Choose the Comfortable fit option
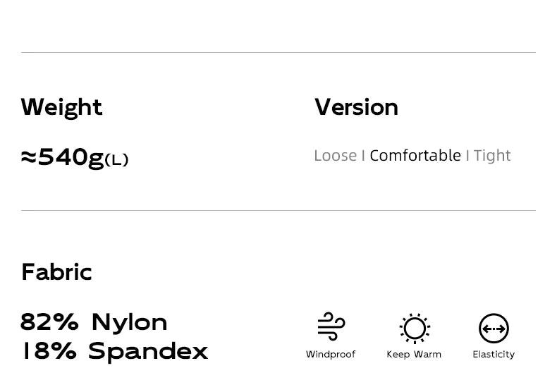Image resolution: width=557 pixels, height=392 pixels. pos(415,156)
